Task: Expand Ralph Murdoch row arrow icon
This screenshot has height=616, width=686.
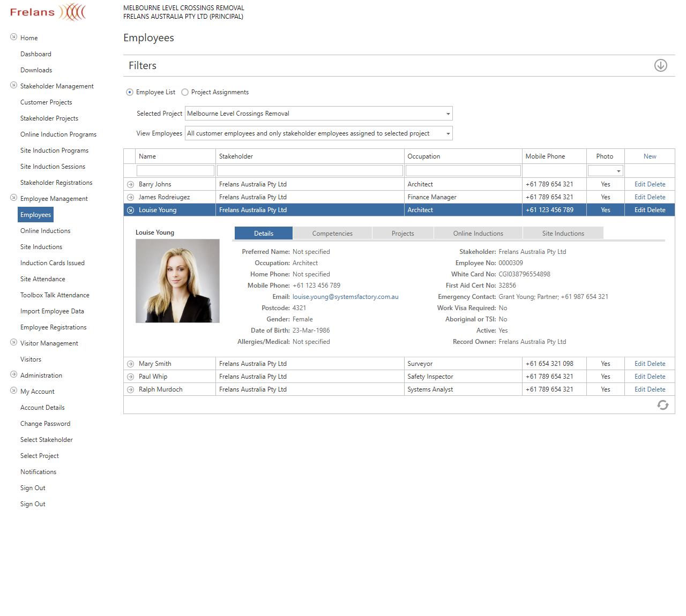Action: (130, 389)
